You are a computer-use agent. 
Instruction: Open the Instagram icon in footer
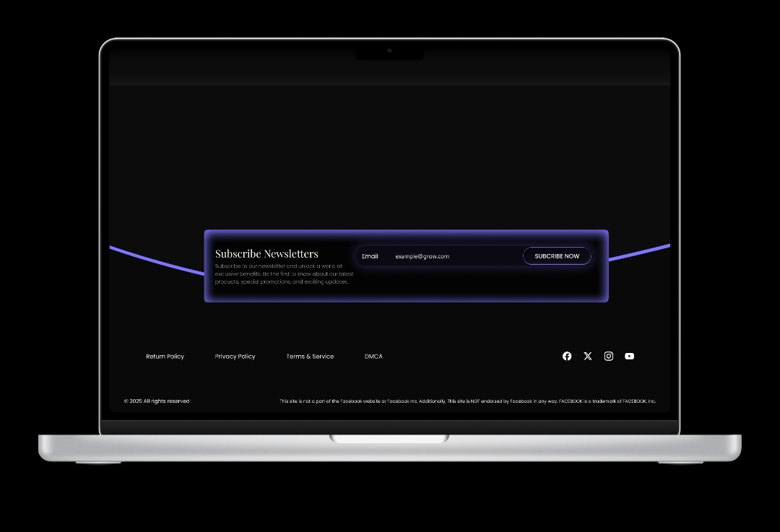pos(609,356)
